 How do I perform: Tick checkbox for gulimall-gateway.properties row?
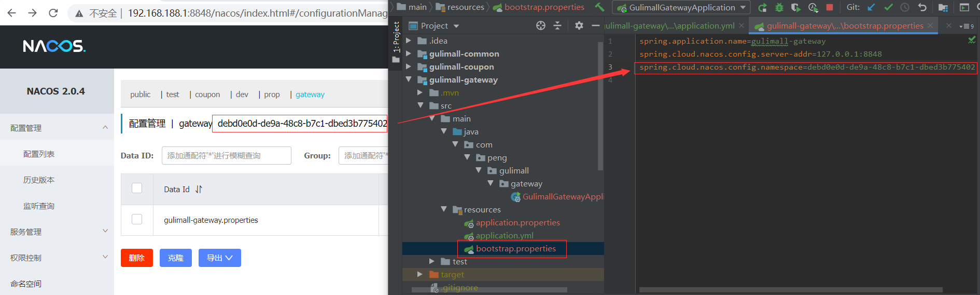137,219
